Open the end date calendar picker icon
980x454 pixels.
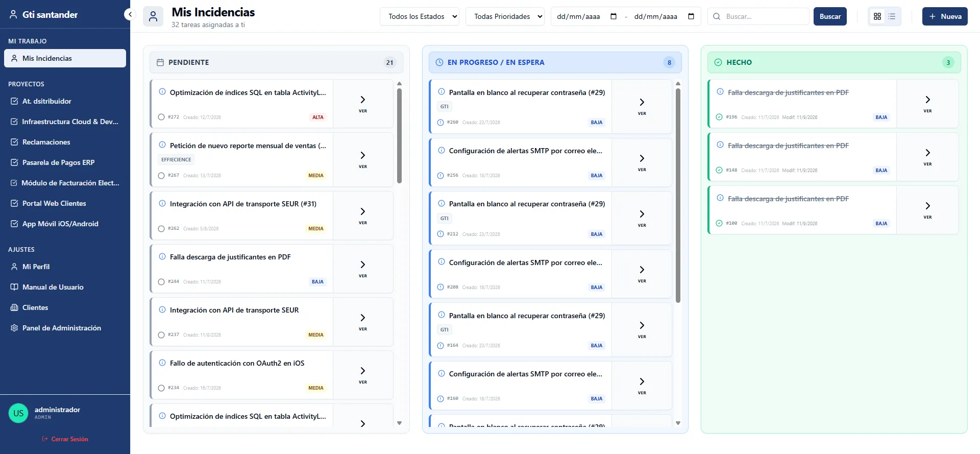691,16
